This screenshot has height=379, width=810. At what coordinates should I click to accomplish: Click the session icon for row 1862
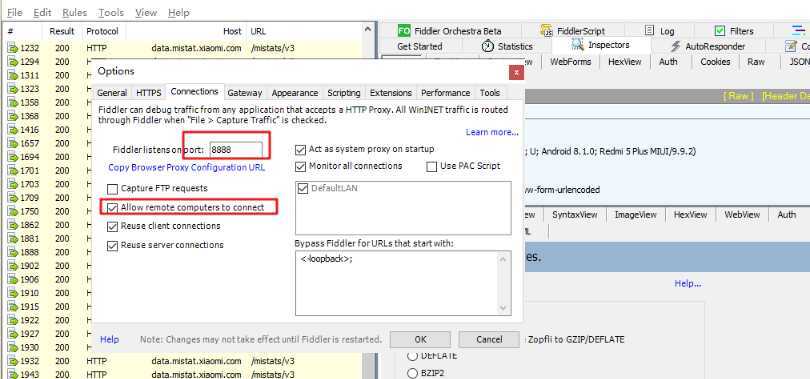(13, 225)
